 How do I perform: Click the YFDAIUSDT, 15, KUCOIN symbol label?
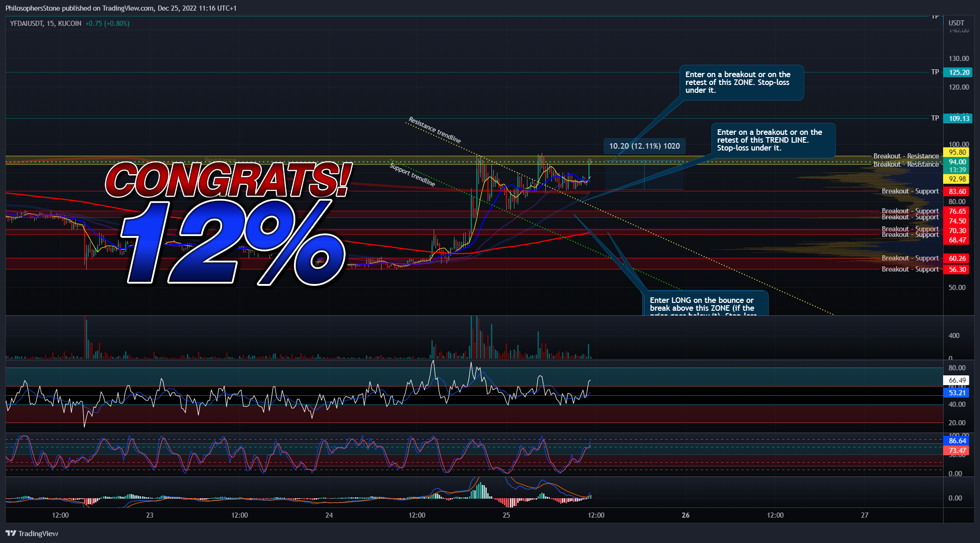46,24
